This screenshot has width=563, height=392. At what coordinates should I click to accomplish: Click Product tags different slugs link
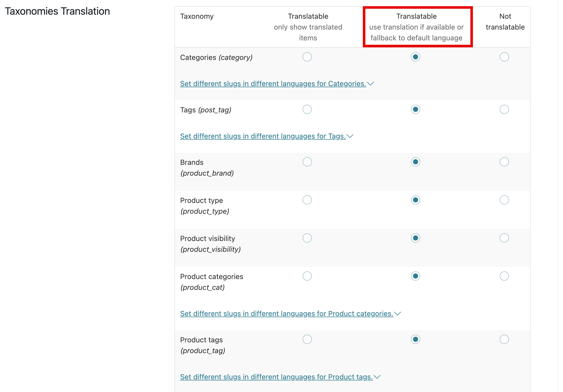click(276, 377)
